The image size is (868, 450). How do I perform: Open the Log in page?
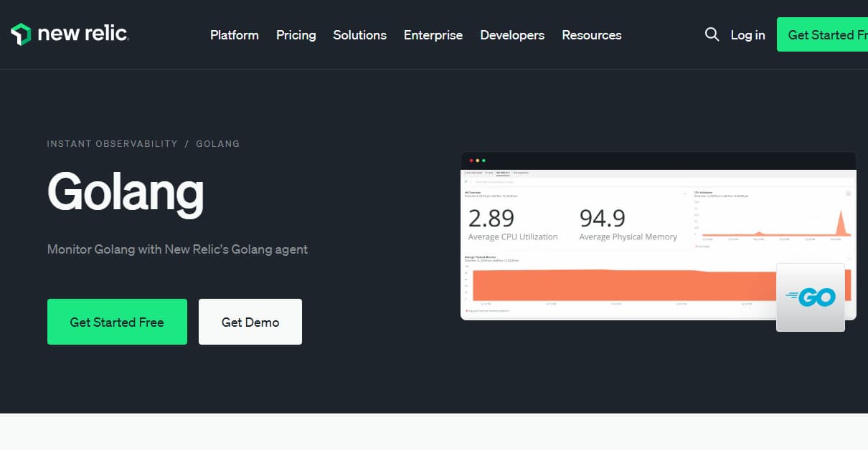747,34
